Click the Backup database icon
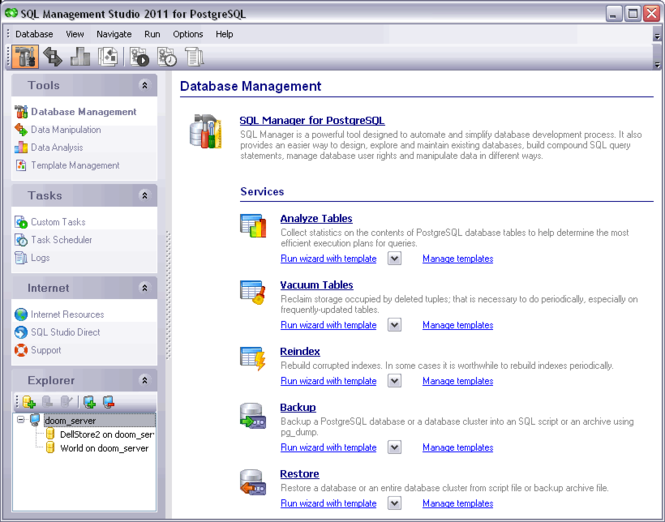 pyautogui.click(x=253, y=416)
